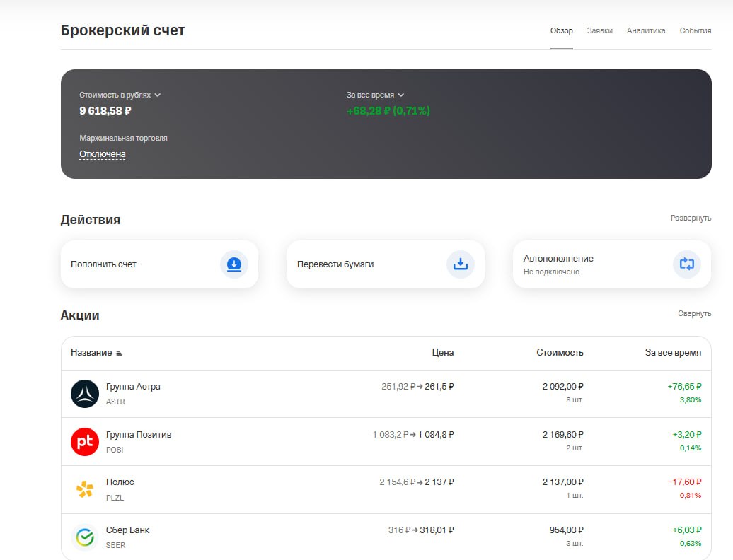
Task: Toggle margin trading via Отключена link
Action: 103,154
